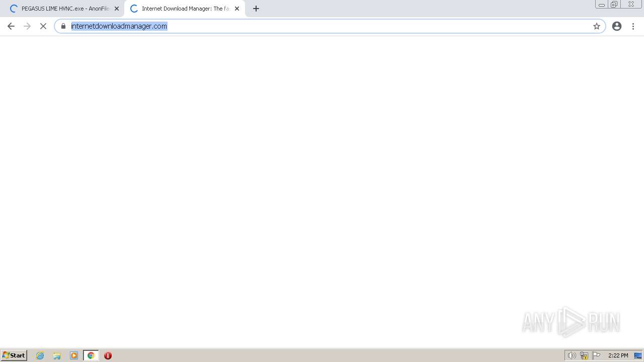Screen dimensions: 644x362
Task: Launch Internet Explorer from the taskbar
Action: [x=40, y=355]
